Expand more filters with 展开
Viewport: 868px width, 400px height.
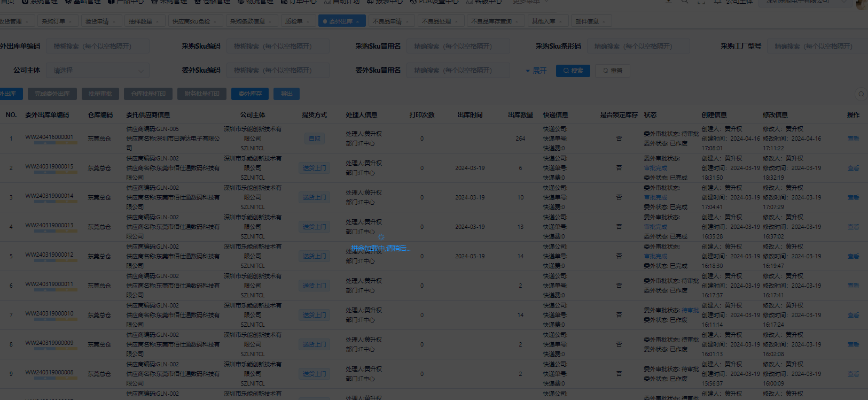(536, 71)
